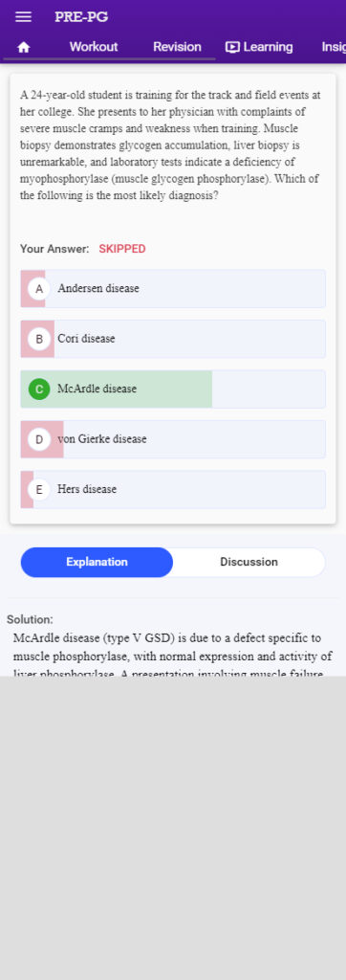This screenshot has height=980, width=346.
Task: Click the Hers disease option
Action: click(x=173, y=489)
